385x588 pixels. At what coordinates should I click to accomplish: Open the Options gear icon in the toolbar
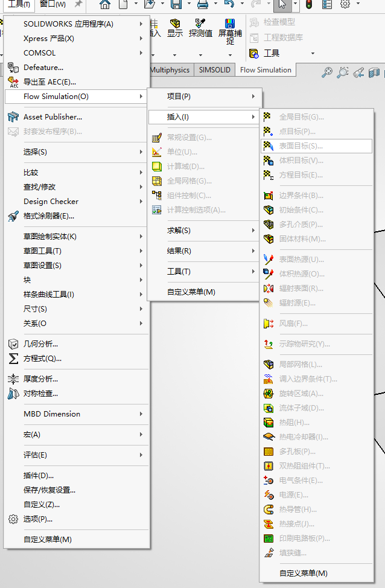(345, 4)
